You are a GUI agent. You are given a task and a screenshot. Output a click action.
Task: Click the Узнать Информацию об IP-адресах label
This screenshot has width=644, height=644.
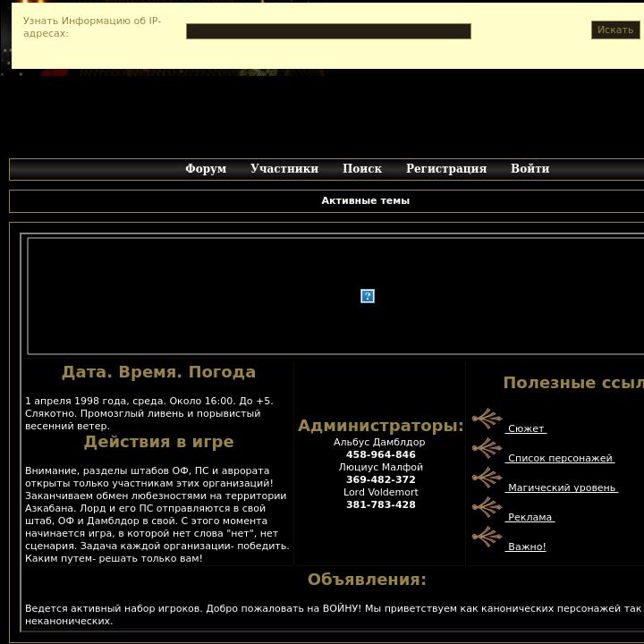point(92,27)
